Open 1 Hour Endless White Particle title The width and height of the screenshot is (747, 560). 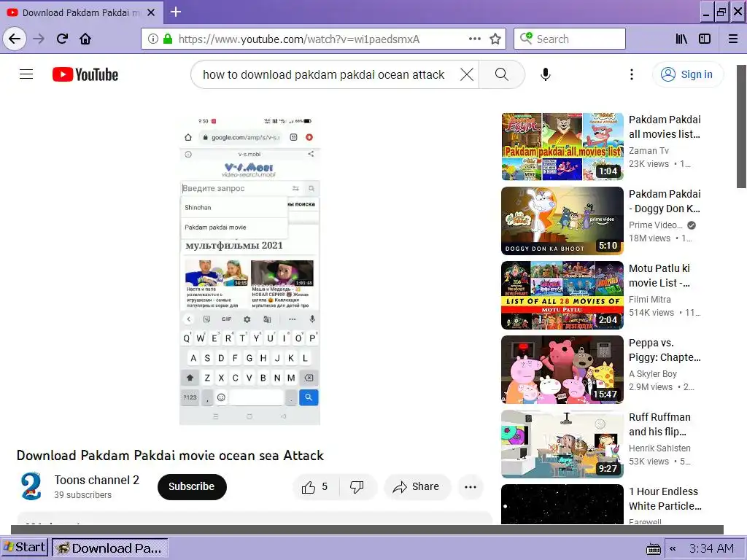(x=665, y=498)
